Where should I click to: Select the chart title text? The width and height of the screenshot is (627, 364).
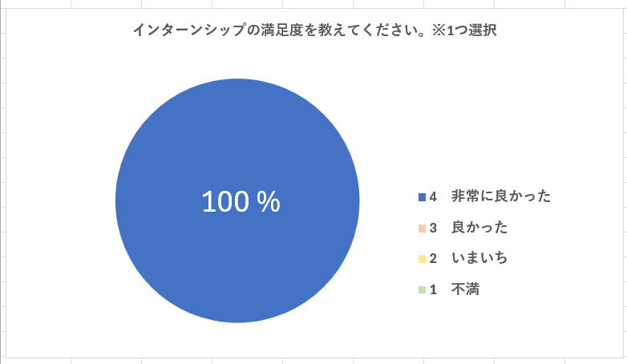click(x=314, y=30)
